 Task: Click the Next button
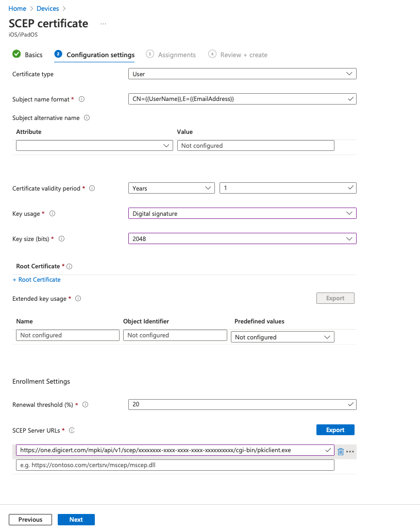pos(76,520)
